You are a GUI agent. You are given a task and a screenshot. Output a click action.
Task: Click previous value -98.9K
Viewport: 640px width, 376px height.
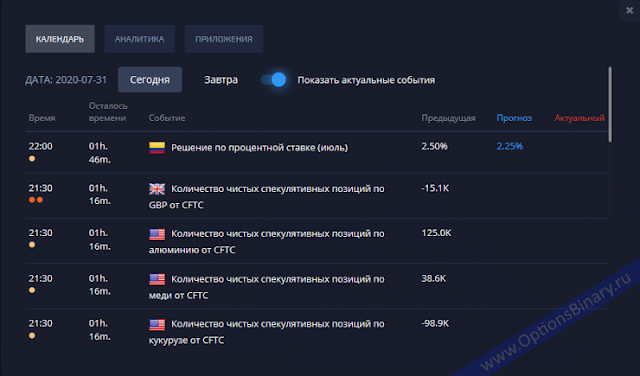[x=435, y=323]
